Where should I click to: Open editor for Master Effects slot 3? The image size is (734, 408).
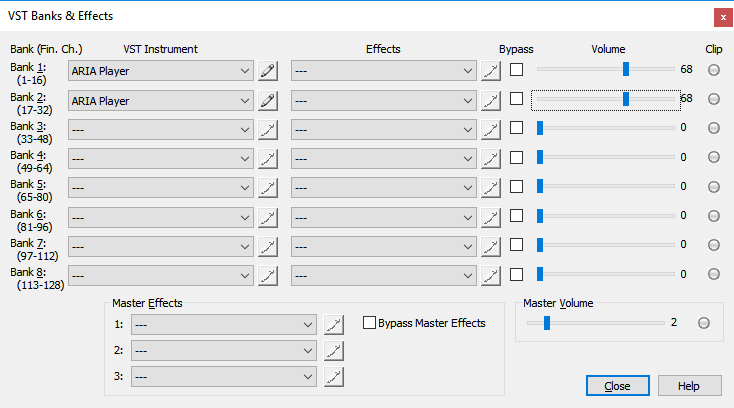(x=334, y=376)
